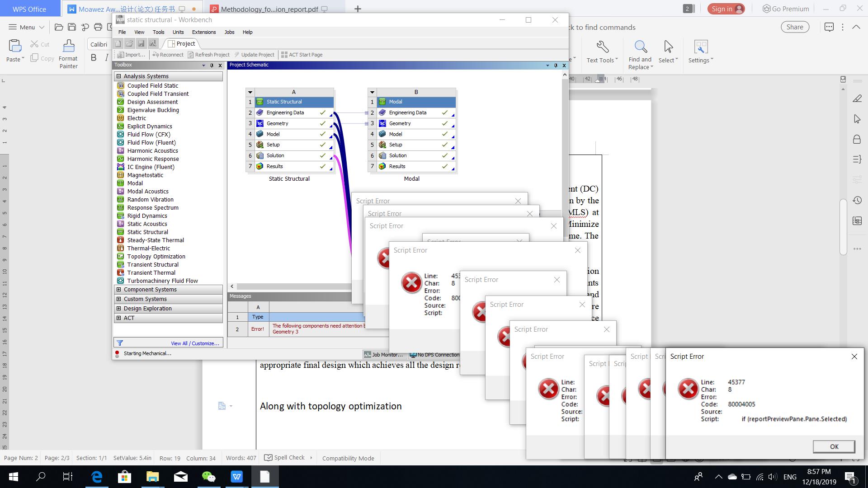Click the Steady-State Thermal toolbox icon
This screenshot has width=868, height=488.
pos(121,240)
